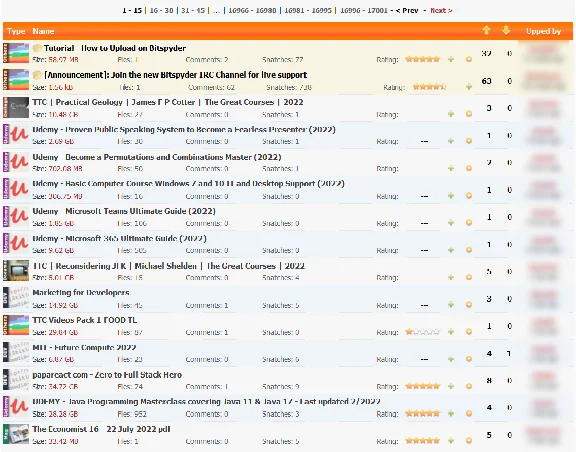
Task: Sort by Upped by column header
Action: click(543, 31)
